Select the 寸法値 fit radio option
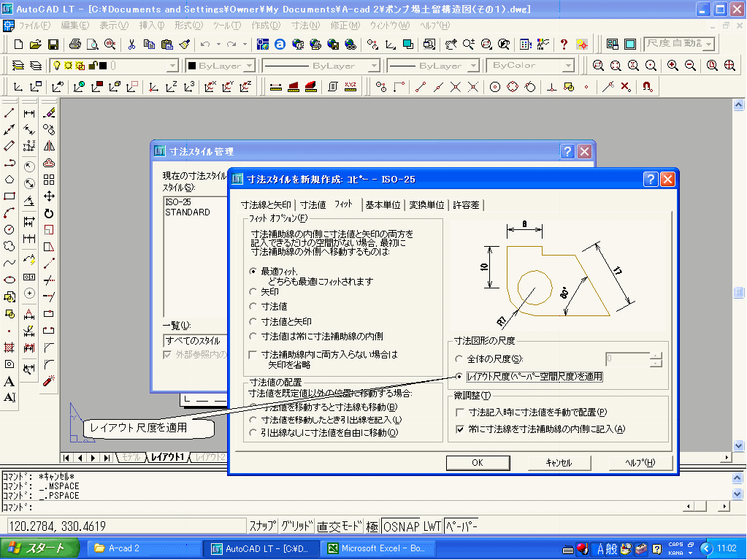The width and height of the screenshot is (747, 560). click(x=253, y=307)
